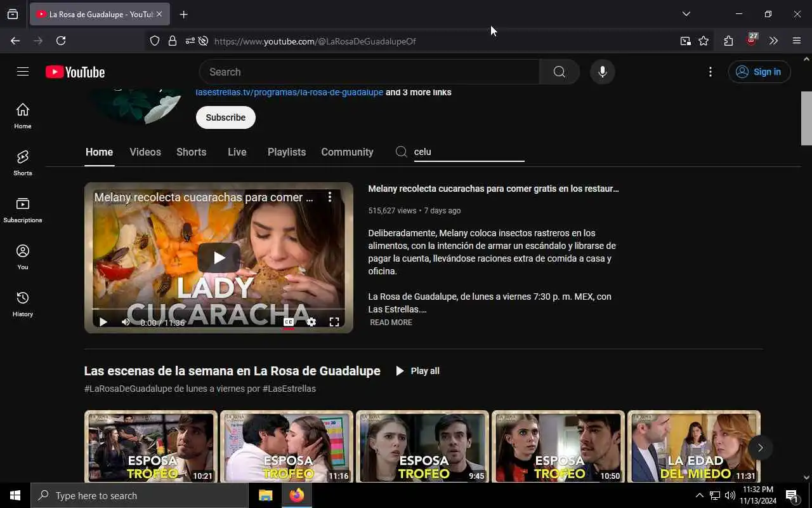Screen dimensions: 812x508
Task: Open a new browser tab
Action: [x=183, y=14]
